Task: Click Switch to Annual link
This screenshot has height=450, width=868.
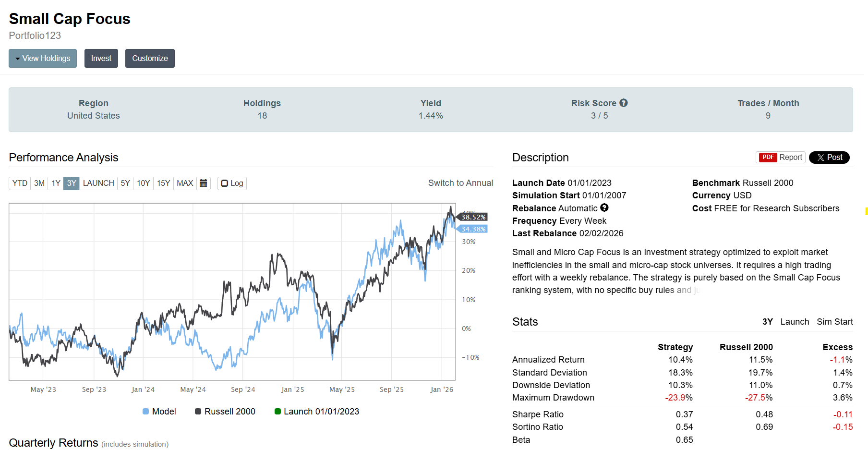Action: click(460, 183)
